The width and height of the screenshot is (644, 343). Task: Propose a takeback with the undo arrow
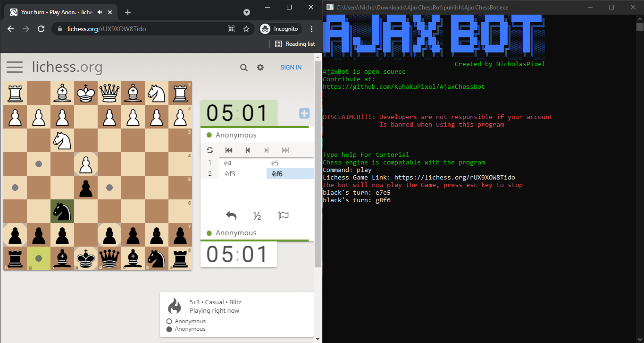click(x=231, y=216)
